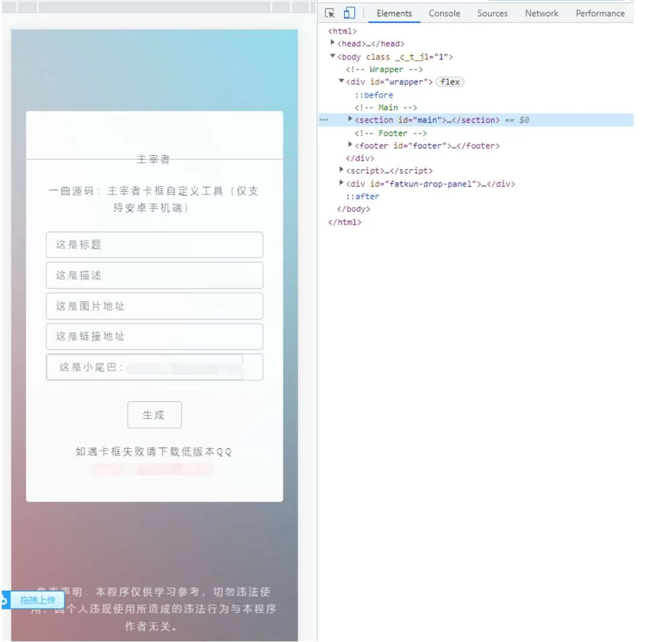672x642 pixels.
Task: Click the 拖拽上传 upload widget
Action: pyautogui.click(x=37, y=600)
